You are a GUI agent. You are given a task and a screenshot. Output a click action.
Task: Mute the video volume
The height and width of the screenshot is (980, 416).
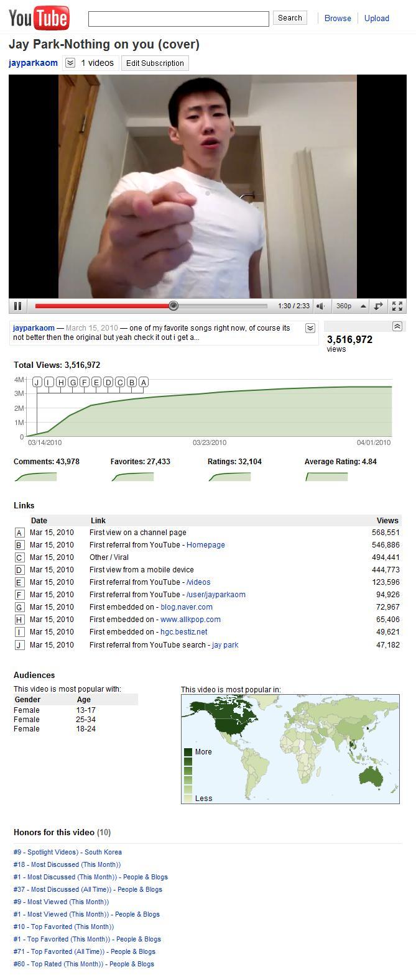321,306
